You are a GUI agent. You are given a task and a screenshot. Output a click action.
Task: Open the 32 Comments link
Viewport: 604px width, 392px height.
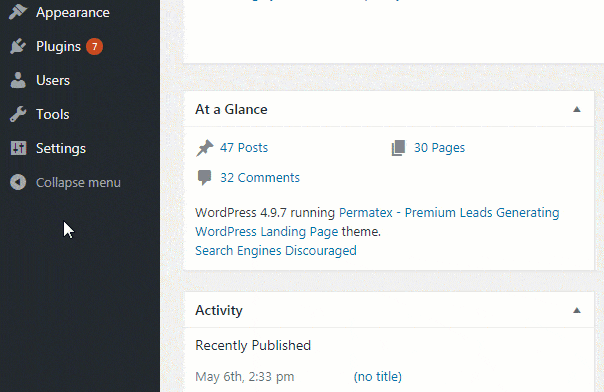click(260, 178)
